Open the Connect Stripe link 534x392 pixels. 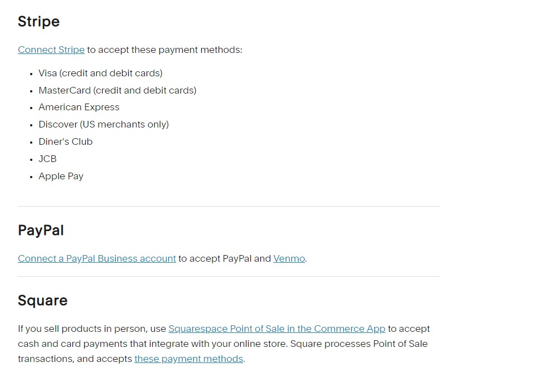pyautogui.click(x=51, y=50)
